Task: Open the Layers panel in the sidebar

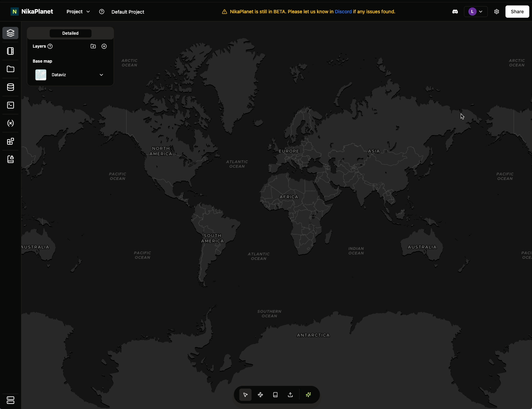Action: pos(10,33)
